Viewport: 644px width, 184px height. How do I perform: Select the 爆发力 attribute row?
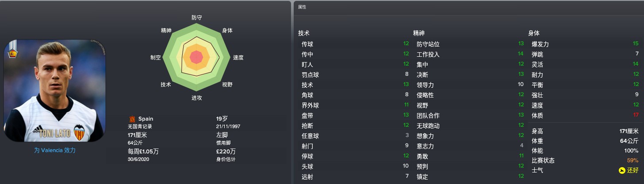[586, 44]
